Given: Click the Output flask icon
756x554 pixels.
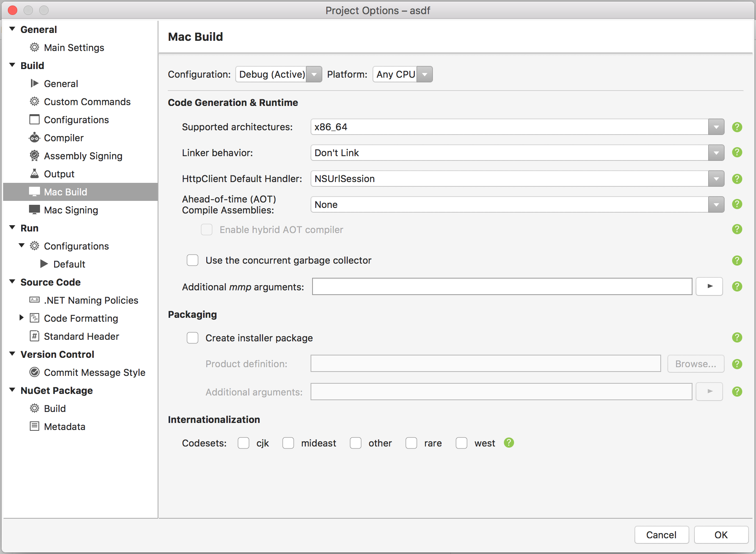Looking at the screenshot, I should coord(35,174).
